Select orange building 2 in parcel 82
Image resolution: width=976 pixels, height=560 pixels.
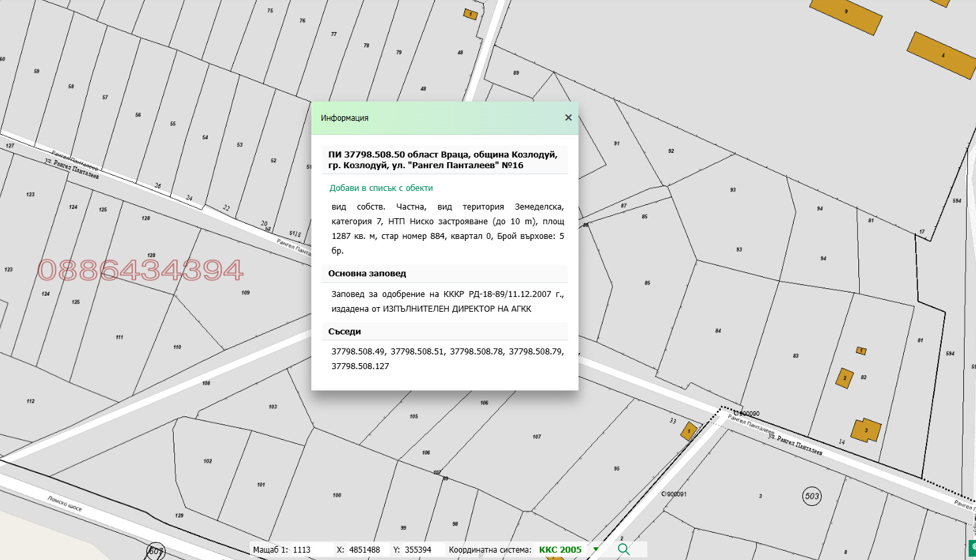pos(844,378)
